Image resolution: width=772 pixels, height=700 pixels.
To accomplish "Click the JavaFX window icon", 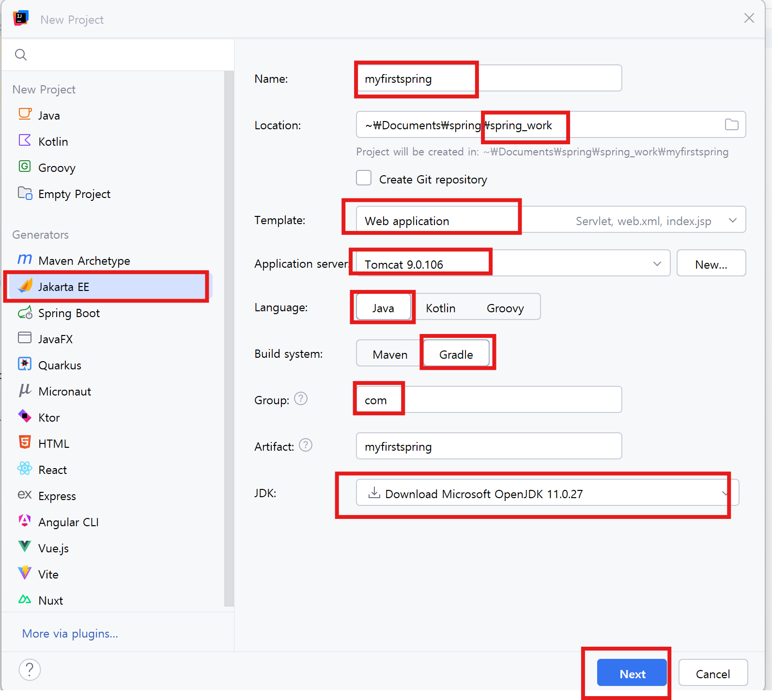I will [x=25, y=337].
